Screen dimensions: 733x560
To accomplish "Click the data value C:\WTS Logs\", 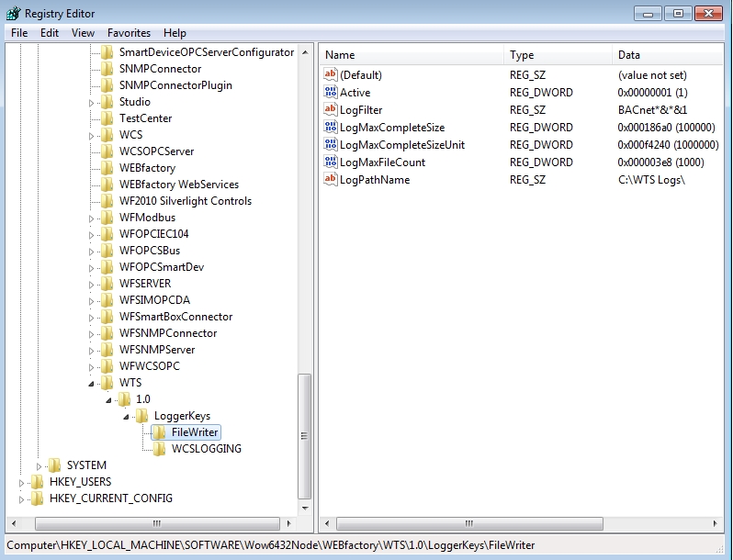I will pos(651,180).
